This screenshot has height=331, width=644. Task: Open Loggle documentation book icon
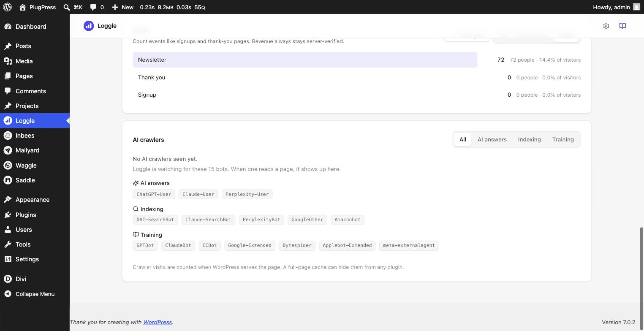pyautogui.click(x=622, y=26)
